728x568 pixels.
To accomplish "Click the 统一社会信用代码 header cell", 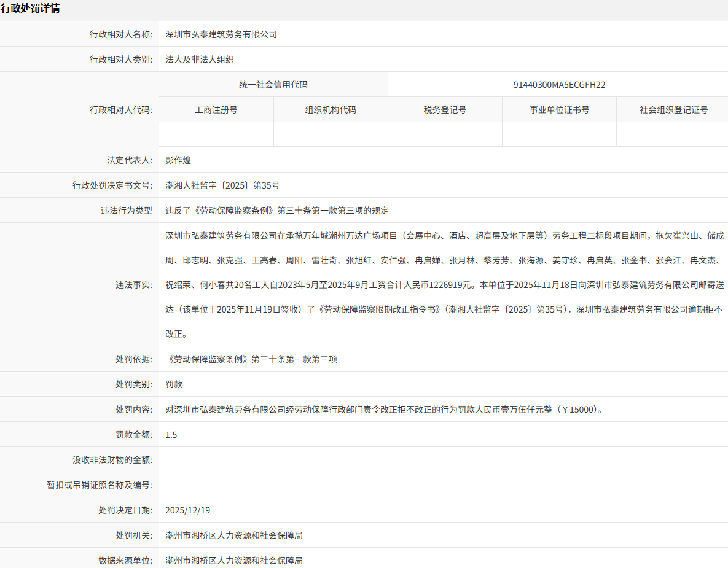I will 273,85.
